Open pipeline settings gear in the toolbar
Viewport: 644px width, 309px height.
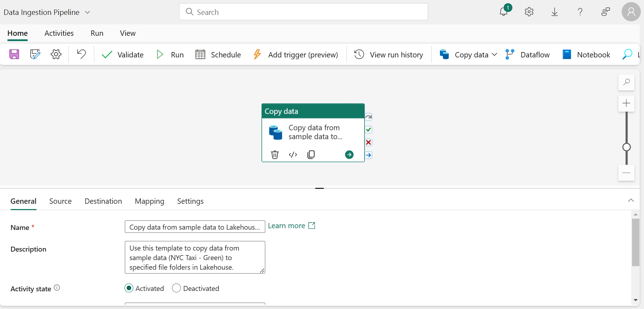pyautogui.click(x=56, y=54)
